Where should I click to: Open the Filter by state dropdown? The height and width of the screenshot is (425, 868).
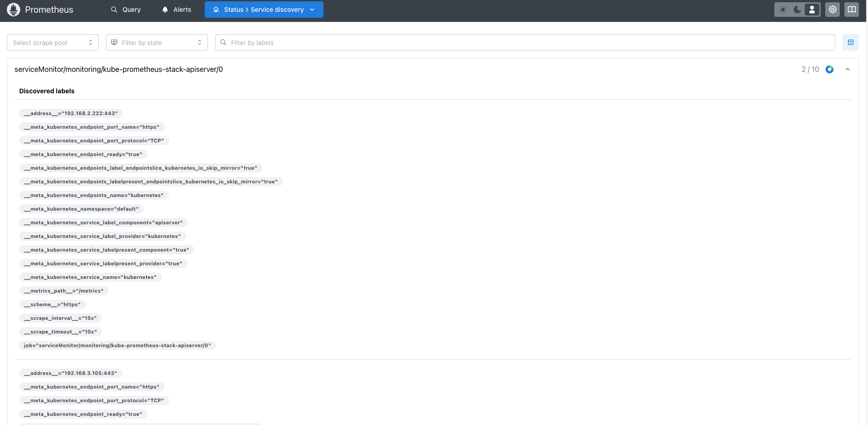(157, 43)
